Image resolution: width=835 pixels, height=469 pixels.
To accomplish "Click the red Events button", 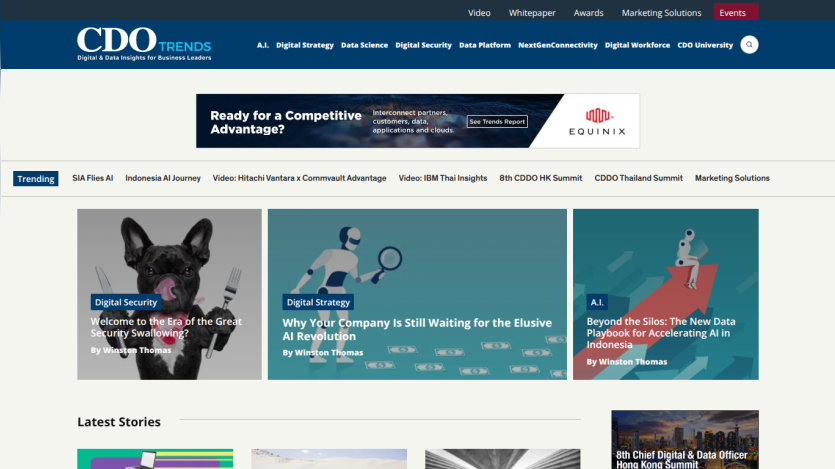I will pyautogui.click(x=735, y=12).
